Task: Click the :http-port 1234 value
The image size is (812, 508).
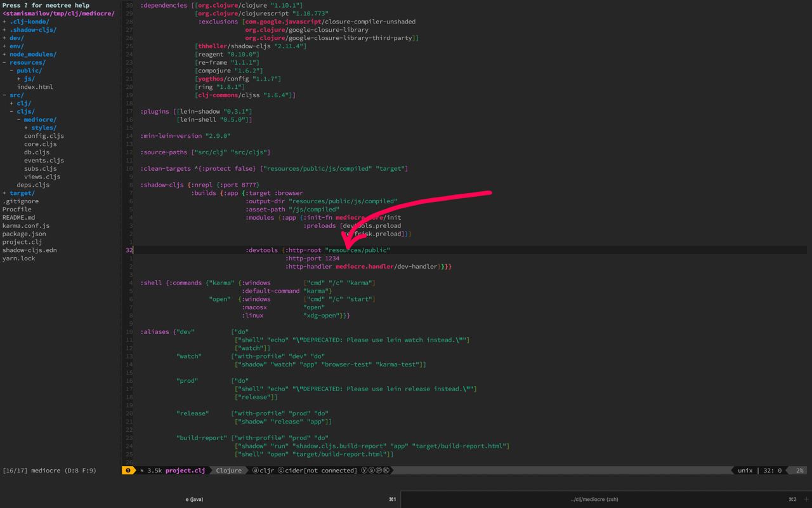Action: [312, 258]
